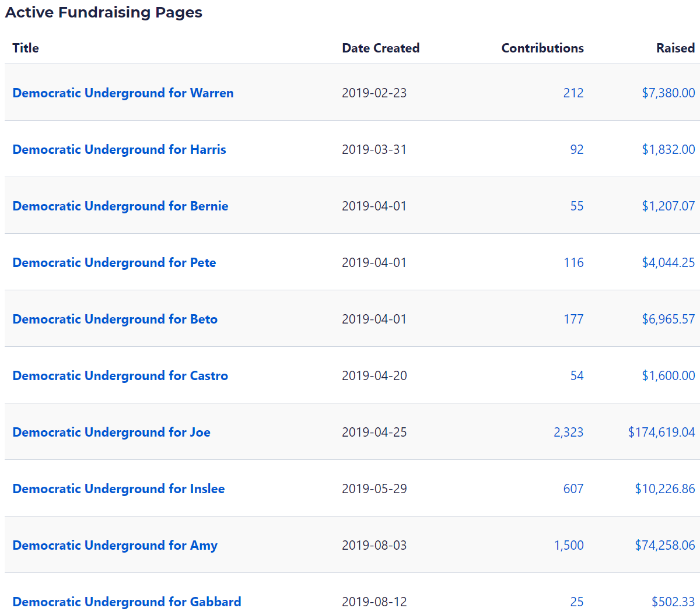Click the $7,380.00 raised amount for Warren
Screen dimensions: 700x615
pyautogui.click(x=668, y=93)
